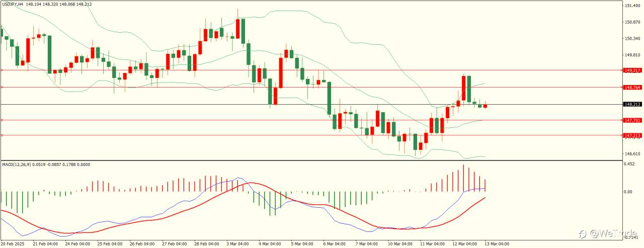
Task: Click the 25 Feb 04:00 time label
Action: coord(109,244)
